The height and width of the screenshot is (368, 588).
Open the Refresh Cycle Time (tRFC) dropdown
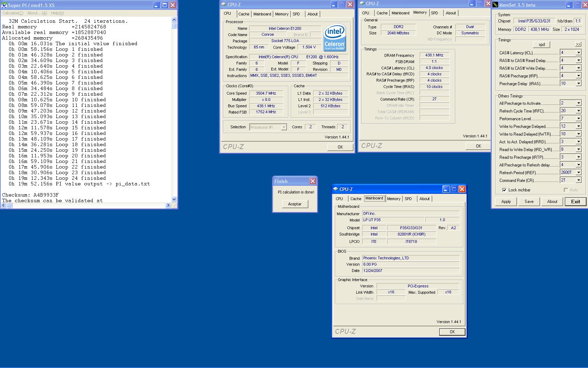578,111
